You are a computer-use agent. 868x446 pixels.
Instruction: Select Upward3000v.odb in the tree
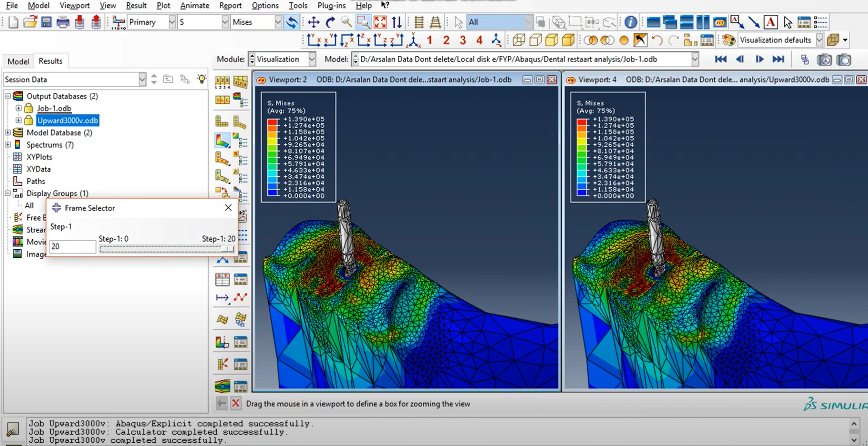point(68,120)
